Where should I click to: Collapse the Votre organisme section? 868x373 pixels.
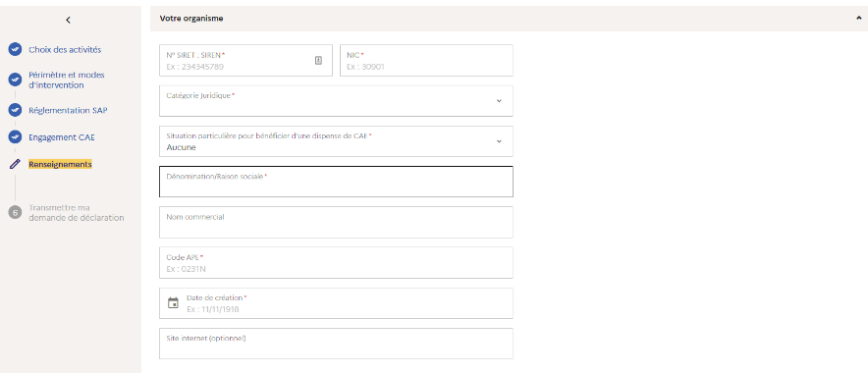pos(858,19)
